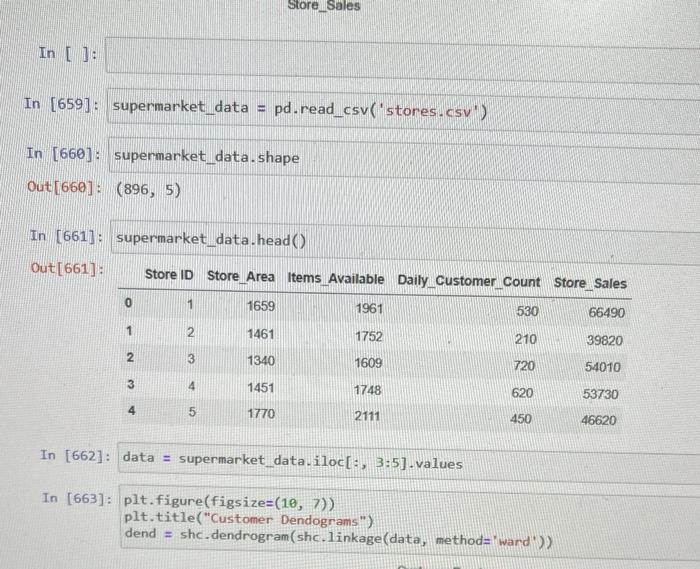Select the dendrogram plotting code cell
700x569 pixels.
coord(410,523)
